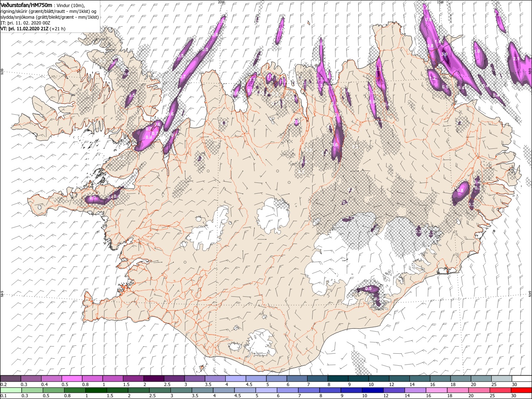
Task: Pick the pale lavender 4 mm snow swatch
Action: tap(235, 379)
